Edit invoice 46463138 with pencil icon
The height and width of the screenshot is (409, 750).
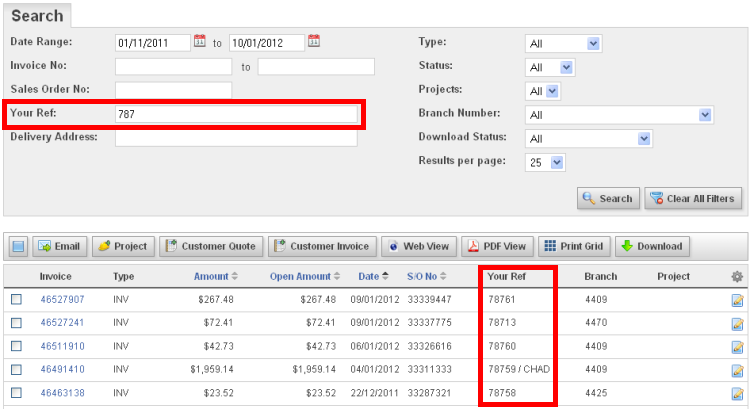tap(737, 394)
